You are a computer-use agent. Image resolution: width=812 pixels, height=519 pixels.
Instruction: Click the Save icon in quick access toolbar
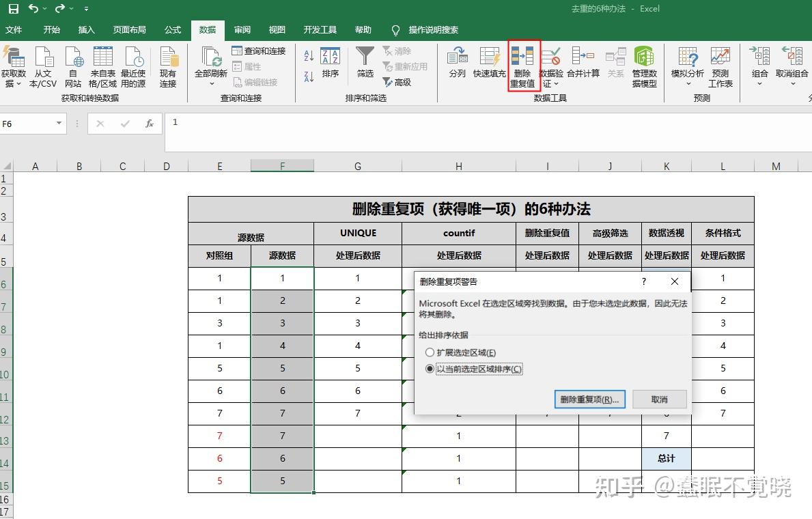coord(14,9)
